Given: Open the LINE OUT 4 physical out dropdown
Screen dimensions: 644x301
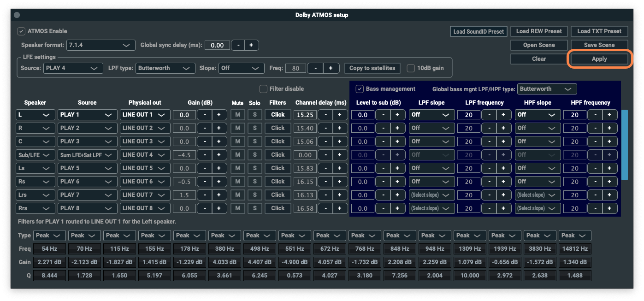Looking at the screenshot, I should tap(145, 155).
